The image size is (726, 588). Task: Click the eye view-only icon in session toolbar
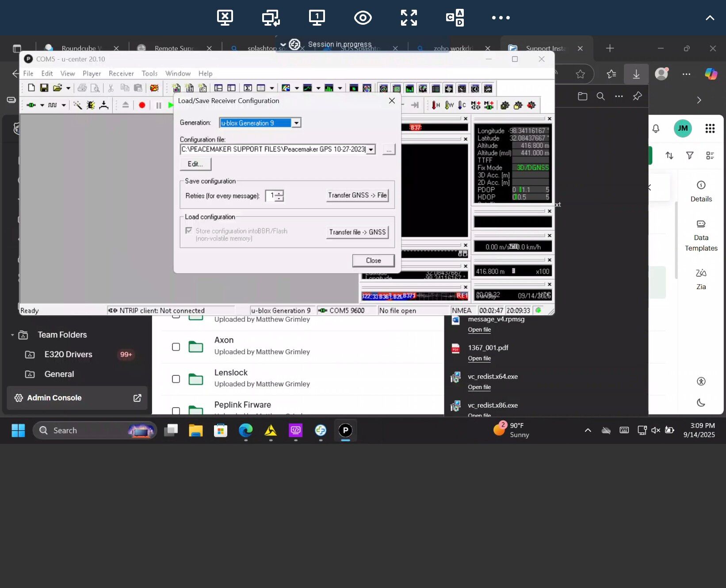[x=363, y=18]
